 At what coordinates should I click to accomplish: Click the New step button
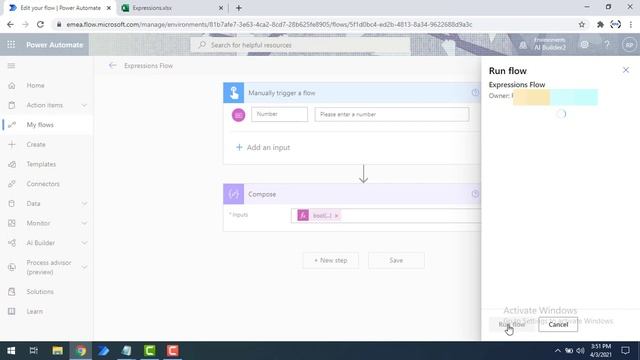tap(331, 260)
